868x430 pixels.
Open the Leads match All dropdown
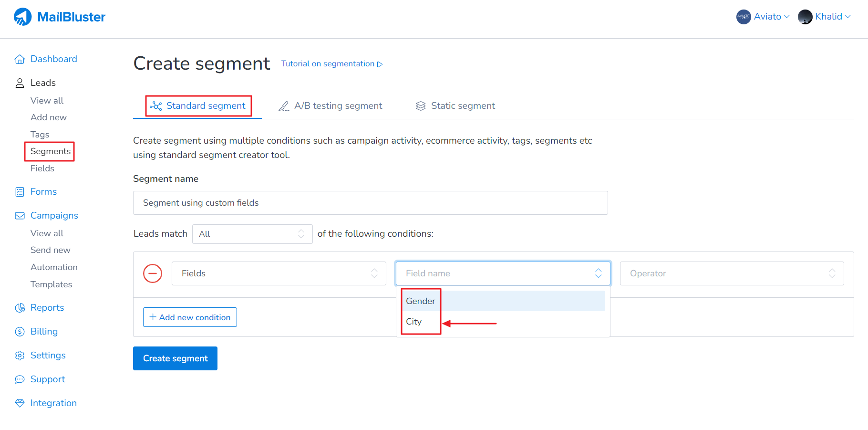[x=252, y=234]
